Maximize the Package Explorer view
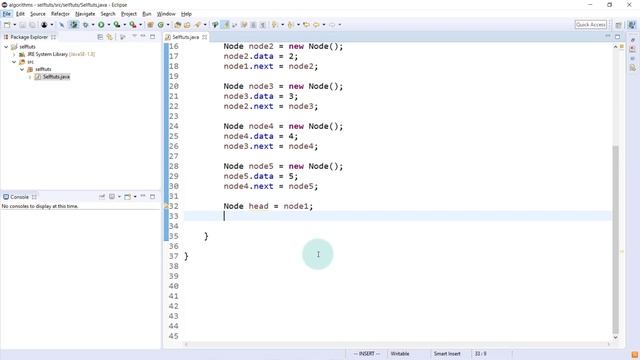The height and width of the screenshot is (360, 640). point(152,37)
